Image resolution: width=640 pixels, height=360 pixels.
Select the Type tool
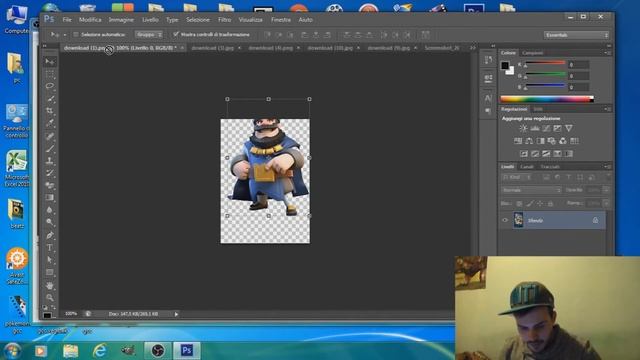pos(50,247)
